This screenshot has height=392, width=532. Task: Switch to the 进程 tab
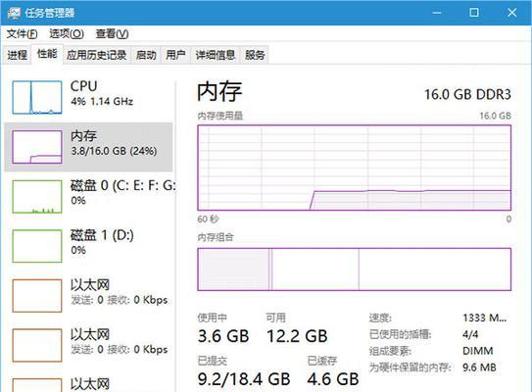point(18,55)
